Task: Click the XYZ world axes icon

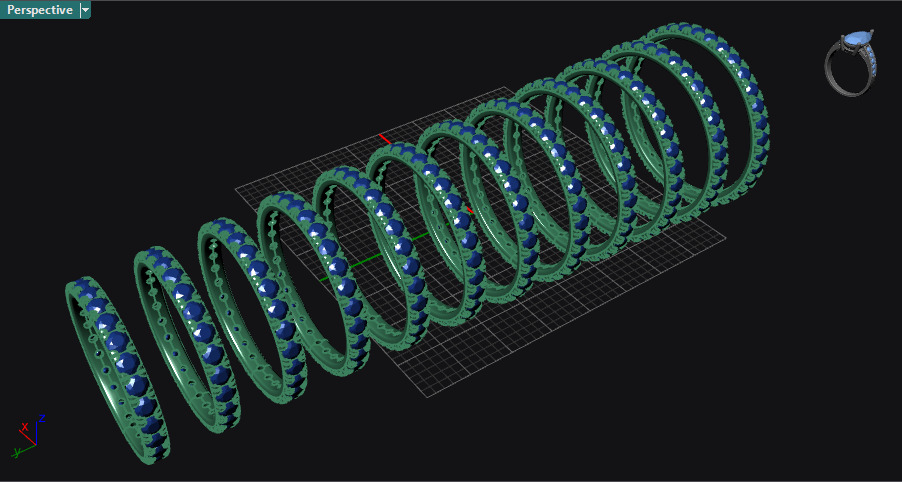Action: click(29, 435)
